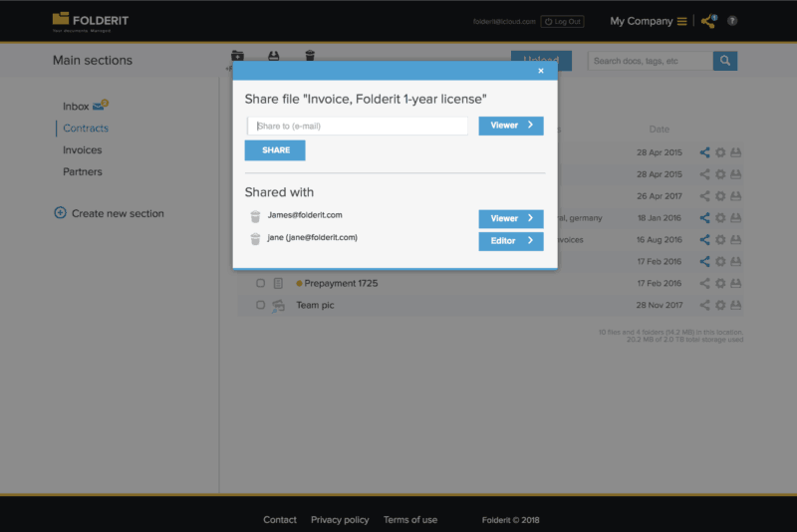This screenshot has width=797, height=532.
Task: Open settings gear for 18 Jan 2016 row
Action: click(720, 218)
